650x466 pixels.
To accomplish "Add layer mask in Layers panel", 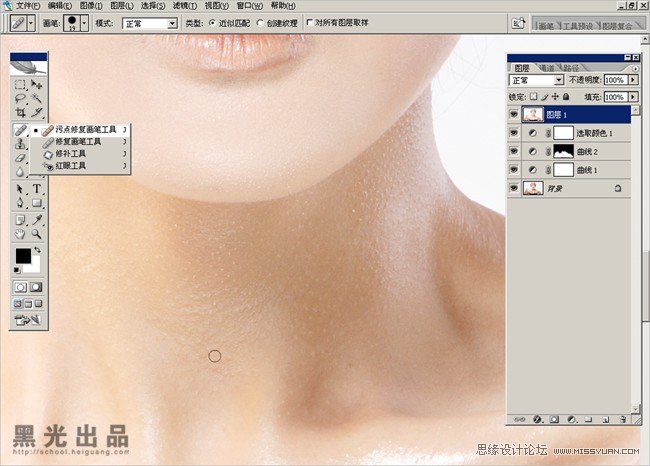I will click(x=554, y=420).
